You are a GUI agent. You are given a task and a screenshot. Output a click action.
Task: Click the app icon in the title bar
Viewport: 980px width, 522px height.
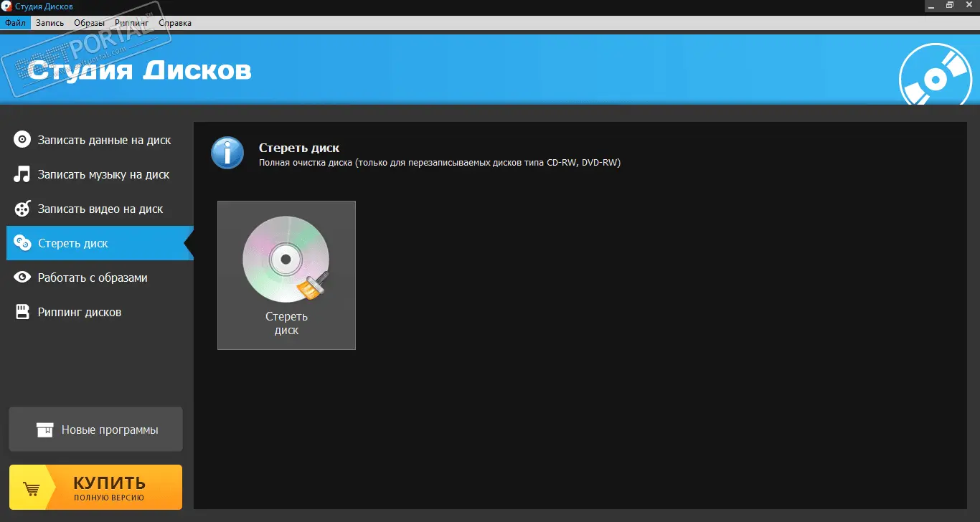pos(6,6)
